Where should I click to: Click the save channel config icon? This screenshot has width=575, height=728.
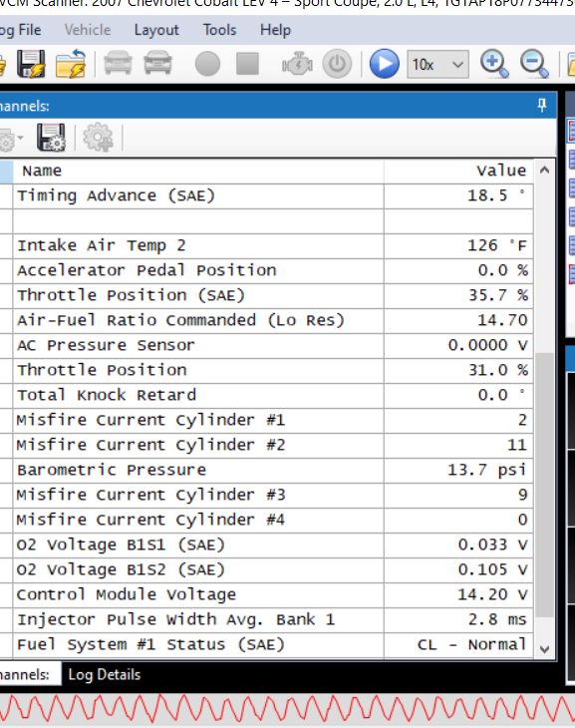point(51,138)
